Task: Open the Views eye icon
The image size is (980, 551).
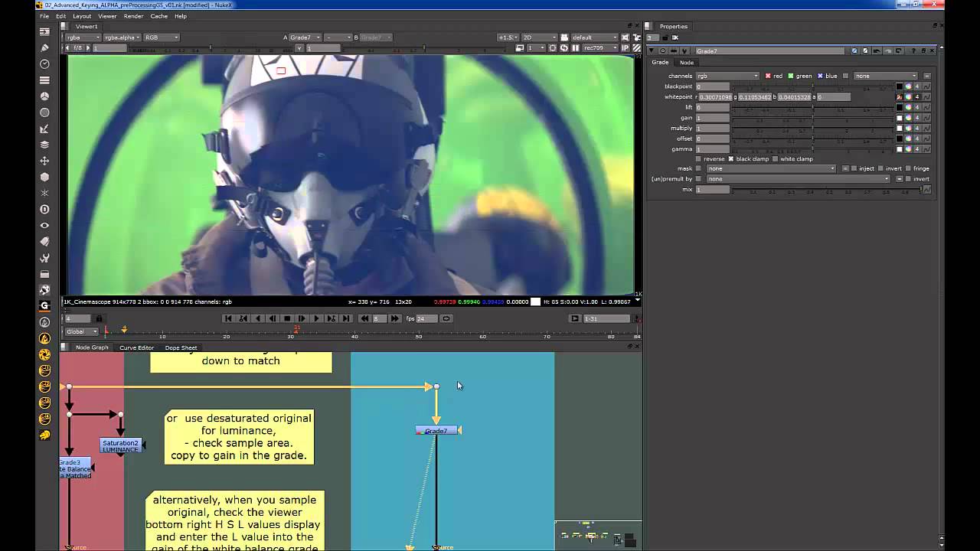Action: pos(44,225)
